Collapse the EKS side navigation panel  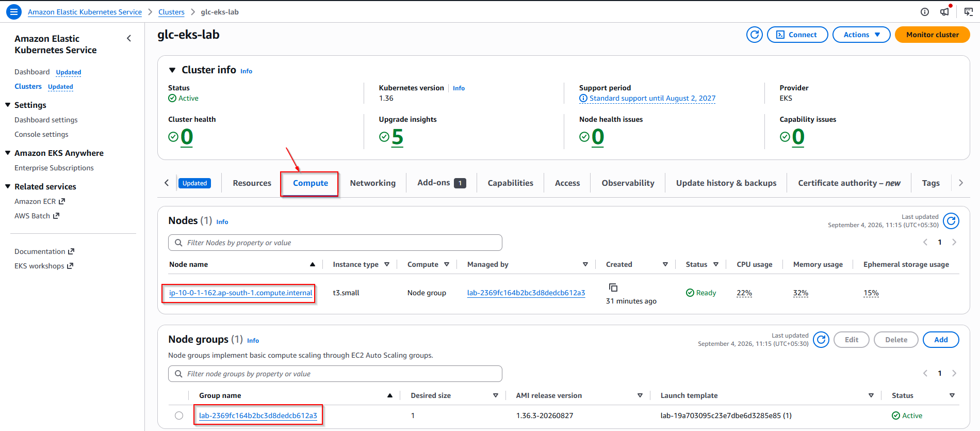(129, 38)
